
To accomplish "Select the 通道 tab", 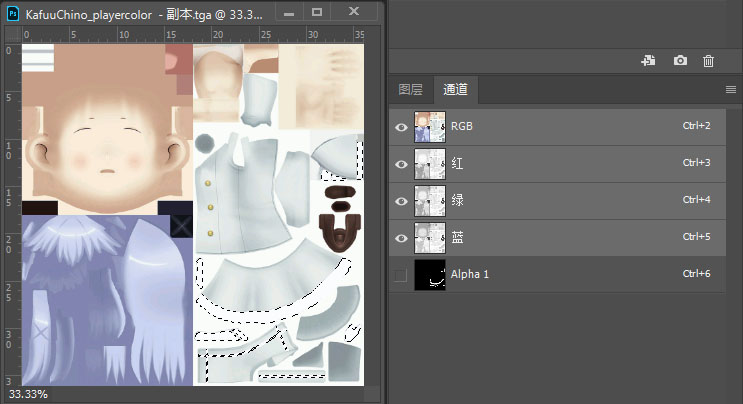I will [455, 90].
